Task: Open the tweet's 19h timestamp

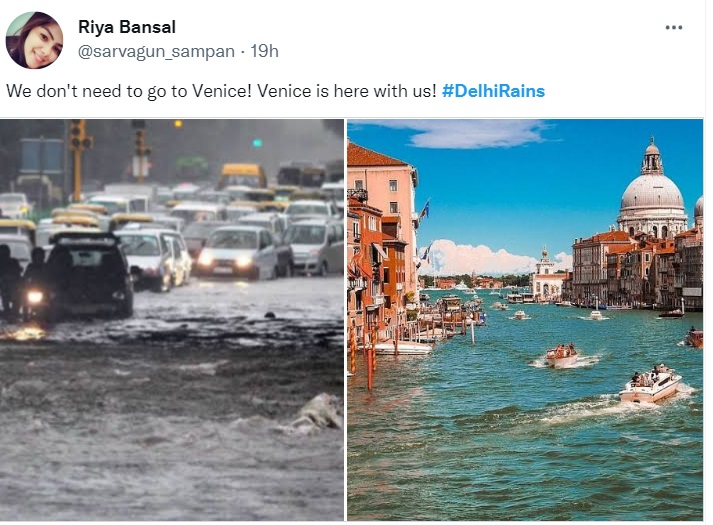Action: 265,50
